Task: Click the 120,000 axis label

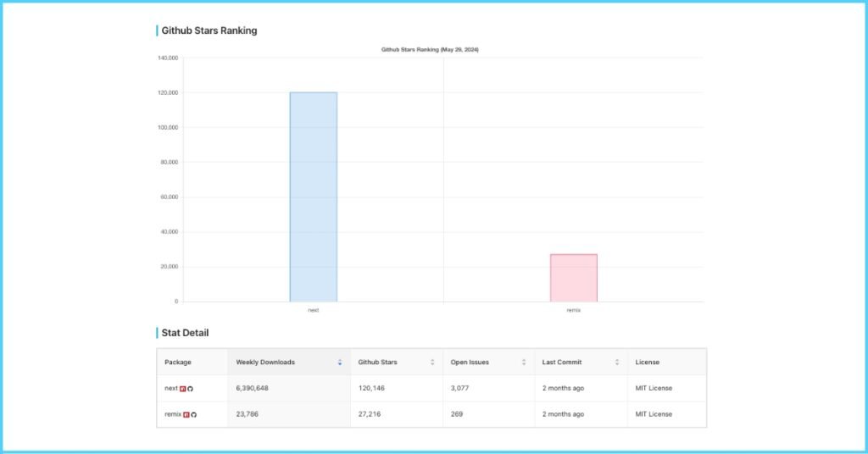Action: pos(168,93)
